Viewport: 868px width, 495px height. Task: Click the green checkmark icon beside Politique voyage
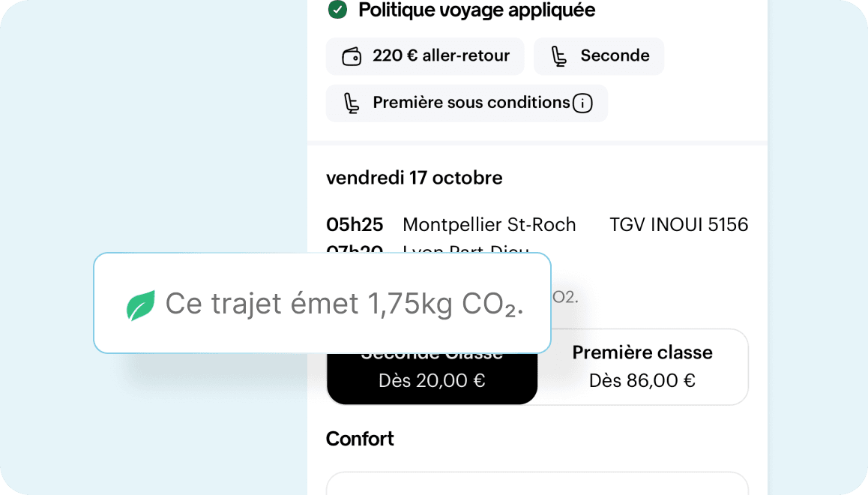tap(337, 10)
